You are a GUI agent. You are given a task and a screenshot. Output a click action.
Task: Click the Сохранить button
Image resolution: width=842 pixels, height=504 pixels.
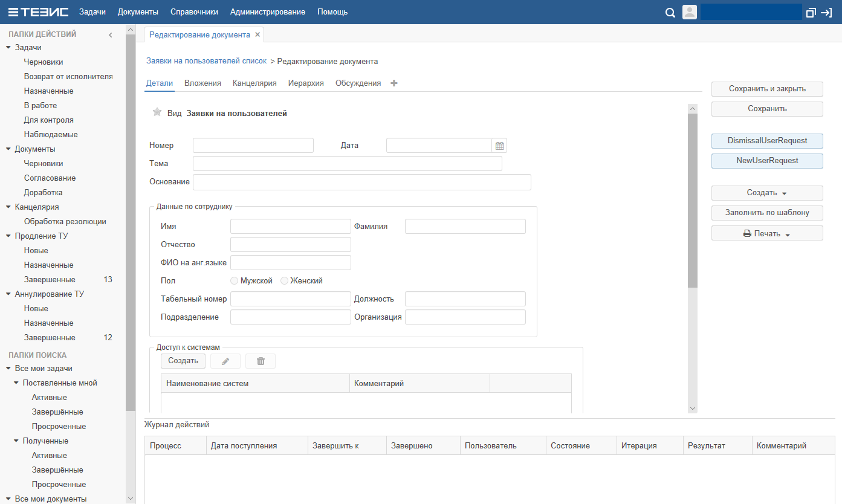pyautogui.click(x=767, y=109)
